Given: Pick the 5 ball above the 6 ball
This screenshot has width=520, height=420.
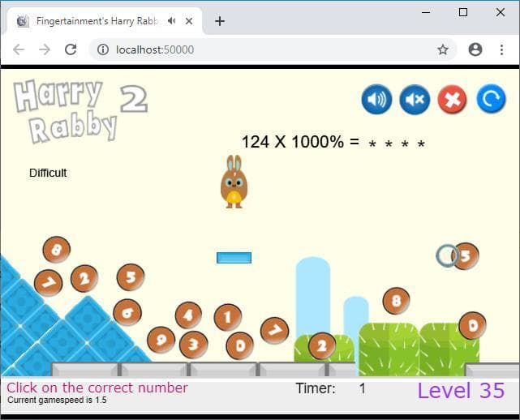Looking at the screenshot, I should pos(131,276).
